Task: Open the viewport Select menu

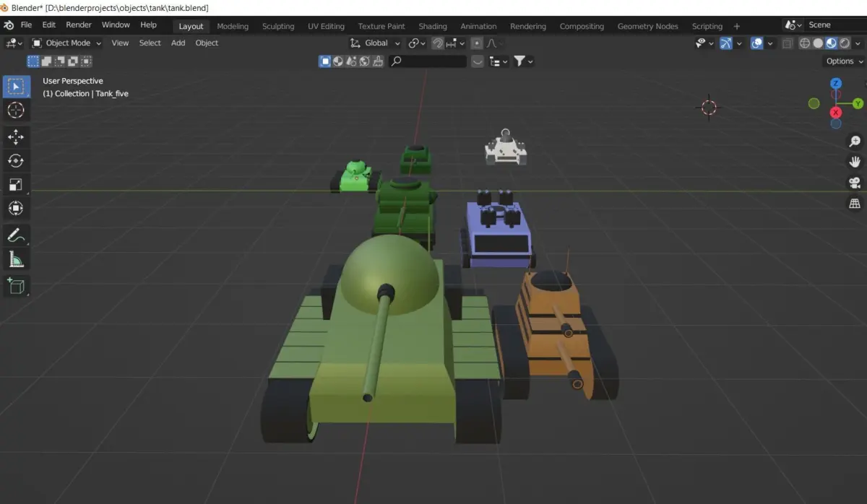Action: tap(150, 43)
